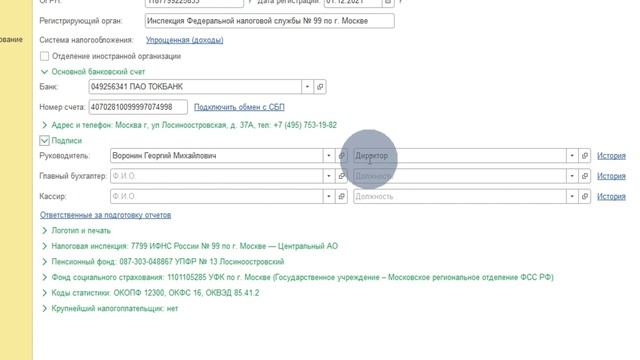640x360 pixels.
Task: Open the Кассир person record icon
Action: (342, 196)
